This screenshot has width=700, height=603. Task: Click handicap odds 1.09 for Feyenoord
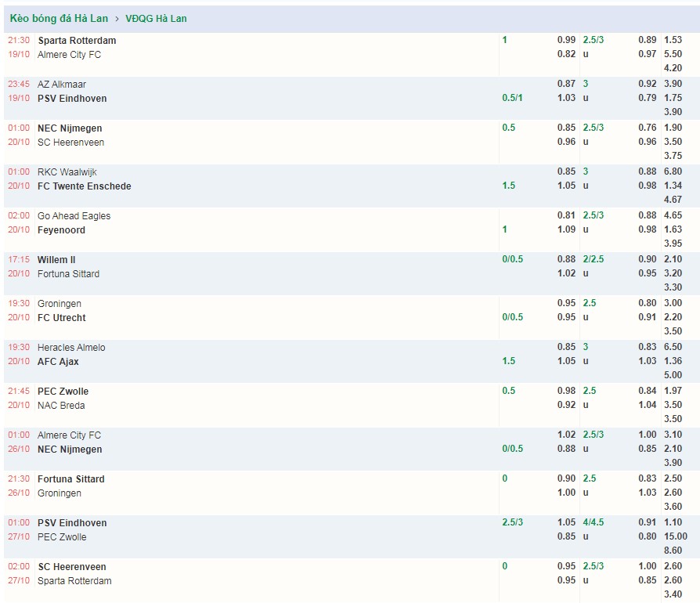566,229
